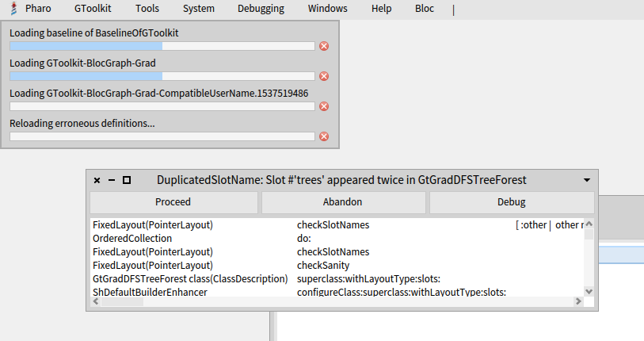Cancel the Loading GToolkit-BlocGraph-Grad job
Image resolution: width=644 pixels, height=341 pixels.
tap(324, 76)
